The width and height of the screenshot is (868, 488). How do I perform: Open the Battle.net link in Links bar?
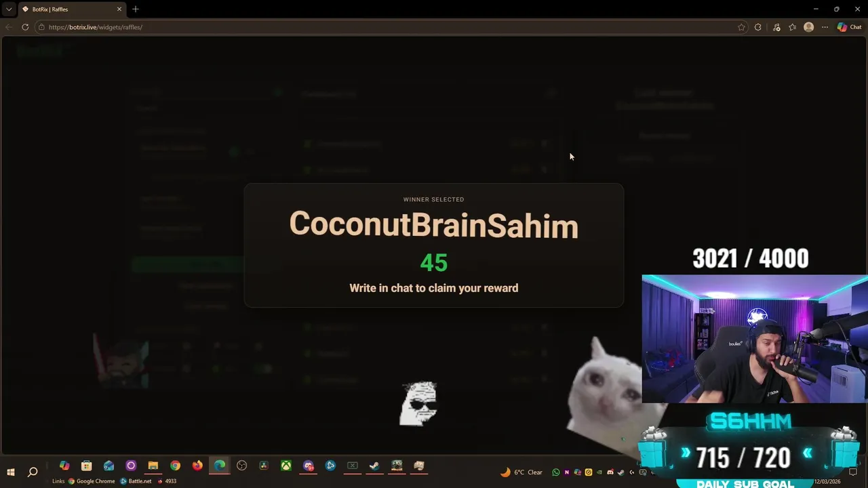pyautogui.click(x=136, y=481)
